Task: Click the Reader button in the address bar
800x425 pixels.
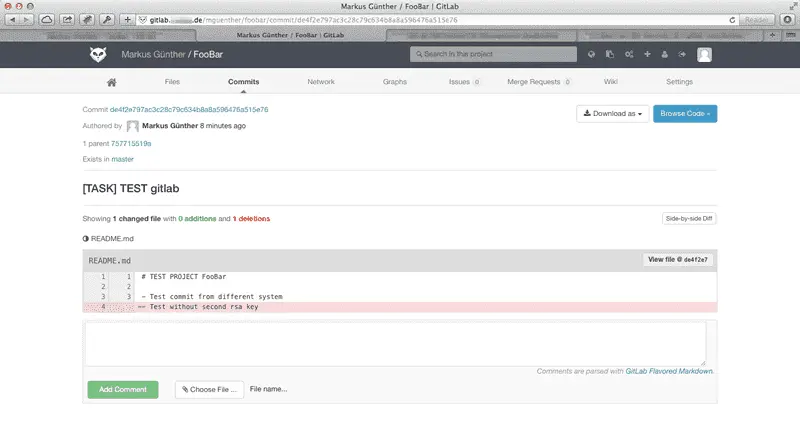Action: coord(756,20)
